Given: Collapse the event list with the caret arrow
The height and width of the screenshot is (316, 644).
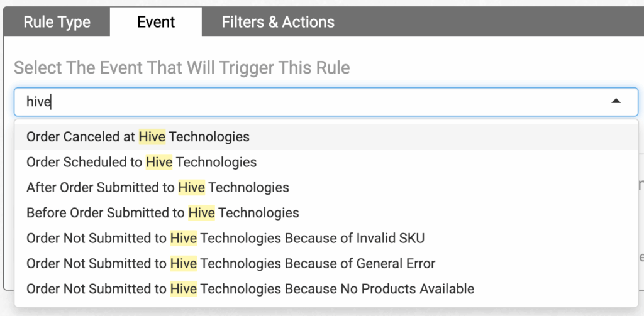Looking at the screenshot, I should pos(616,101).
